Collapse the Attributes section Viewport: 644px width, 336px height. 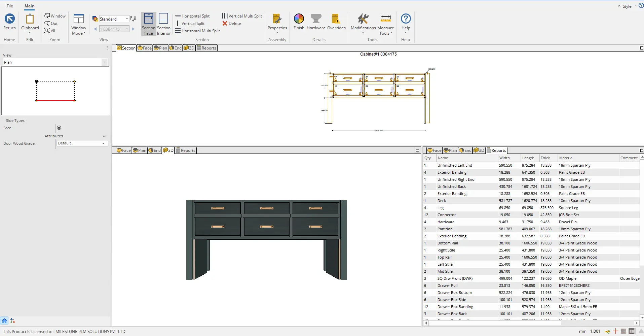tap(104, 136)
